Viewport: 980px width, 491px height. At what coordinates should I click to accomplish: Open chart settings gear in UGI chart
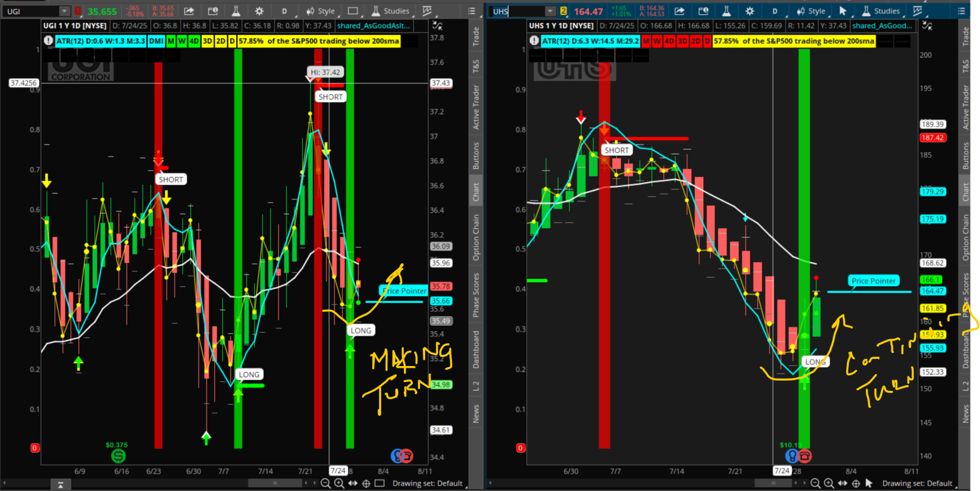(259, 11)
